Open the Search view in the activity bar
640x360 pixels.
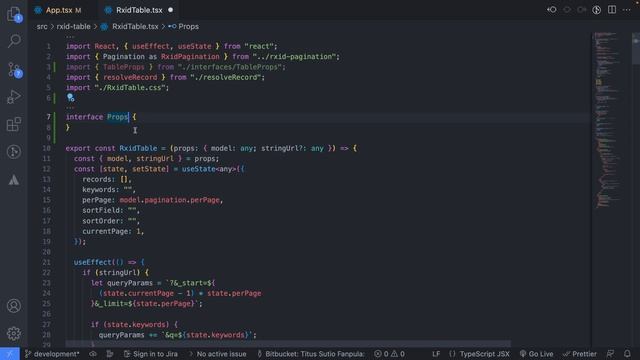[x=14, y=40]
